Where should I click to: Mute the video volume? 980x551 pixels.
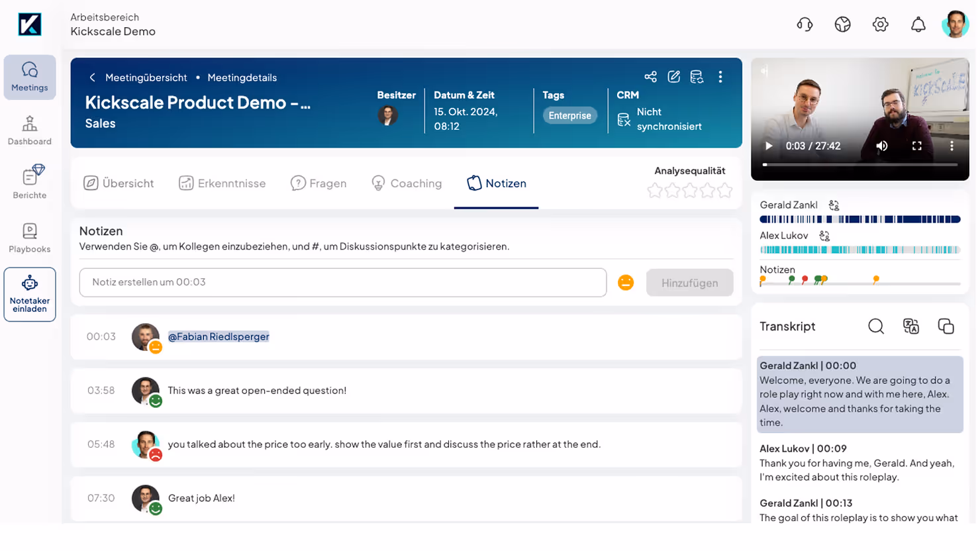click(882, 146)
